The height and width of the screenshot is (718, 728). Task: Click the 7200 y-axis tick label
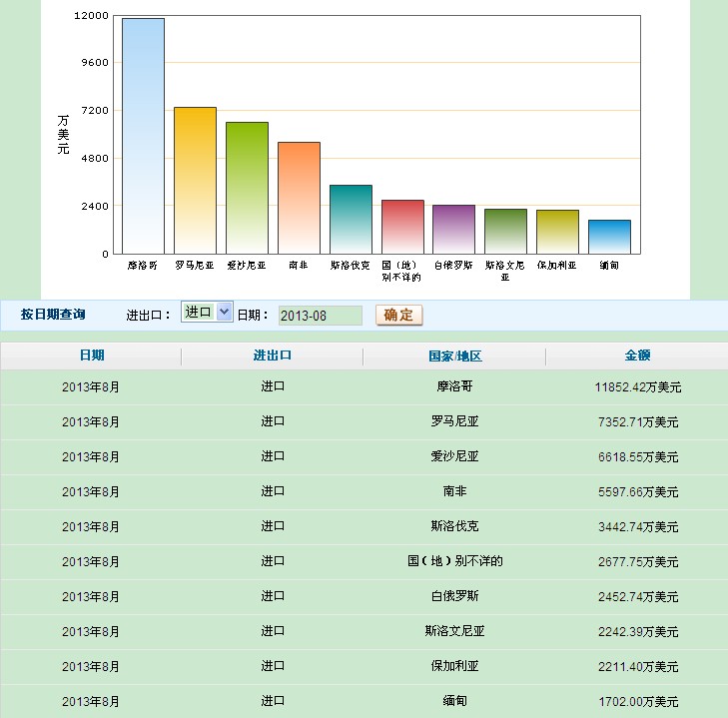click(x=95, y=111)
